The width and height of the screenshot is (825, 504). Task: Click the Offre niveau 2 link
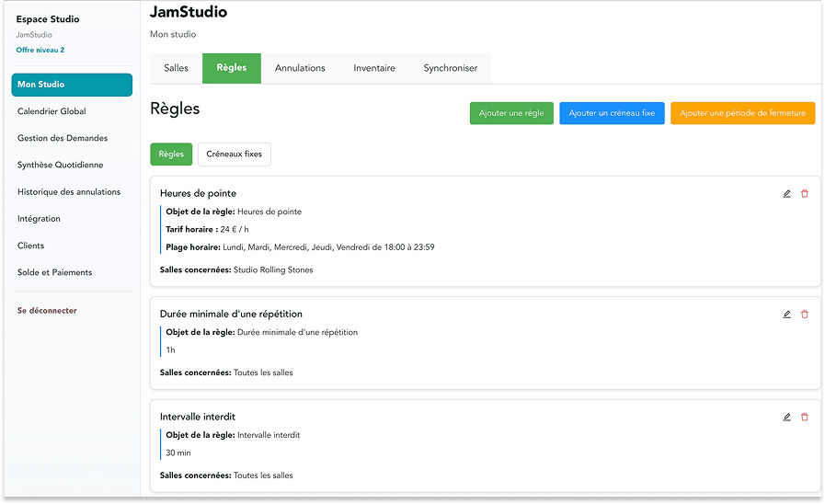[x=40, y=50]
